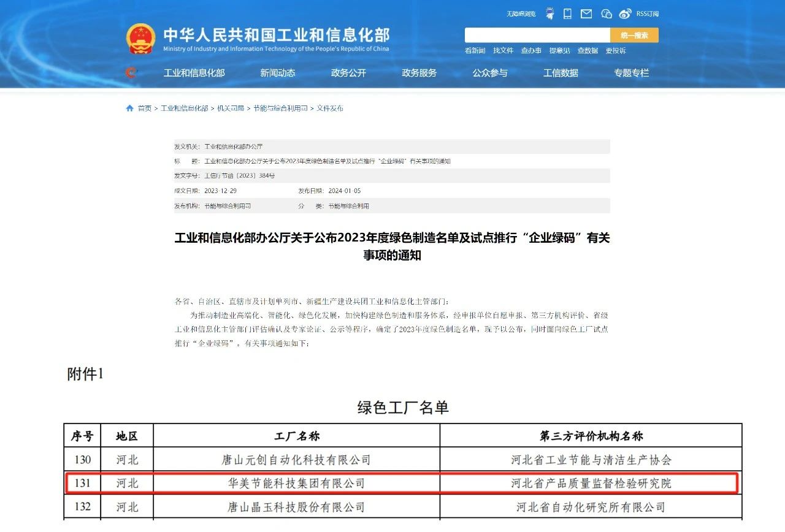
Task: Open 工信数据 nav menu
Action: click(561, 73)
